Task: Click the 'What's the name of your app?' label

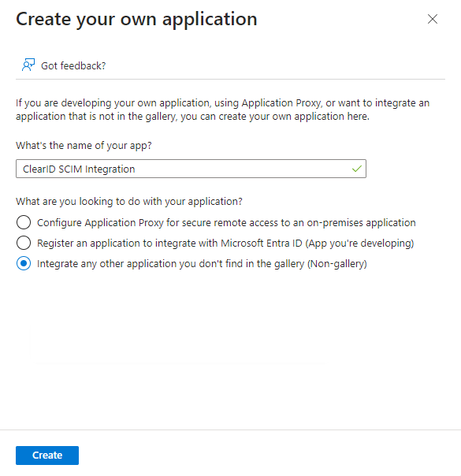Action: 84,146
